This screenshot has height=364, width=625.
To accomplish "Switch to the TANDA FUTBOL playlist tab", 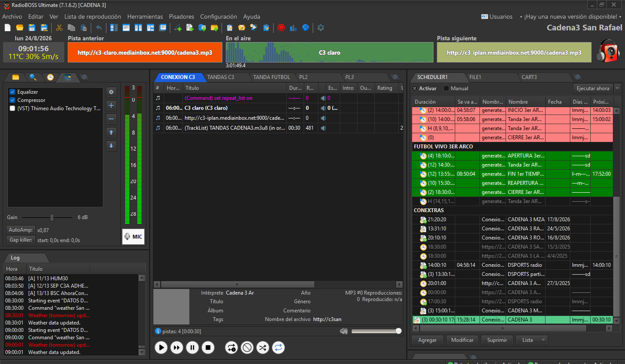I will click(x=271, y=77).
